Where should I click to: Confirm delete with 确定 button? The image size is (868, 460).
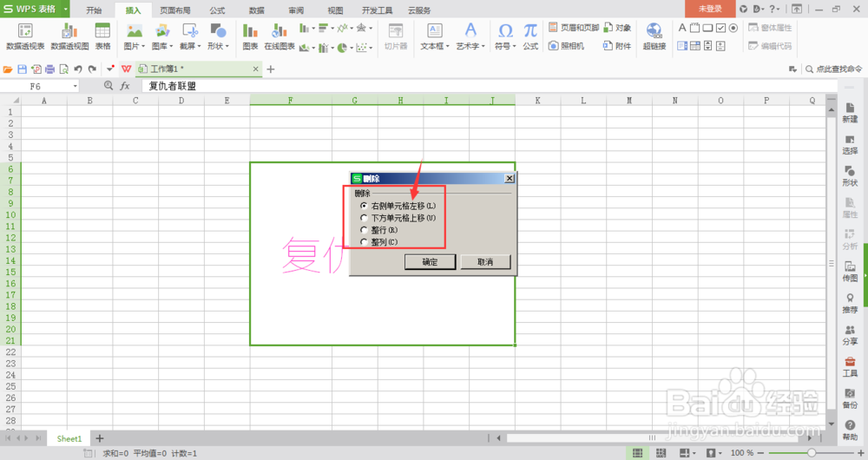click(431, 262)
